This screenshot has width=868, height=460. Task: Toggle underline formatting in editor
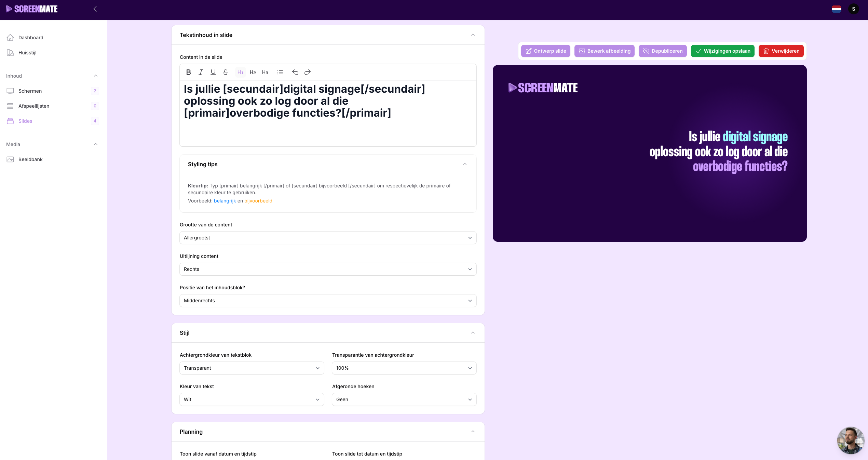[x=213, y=72]
